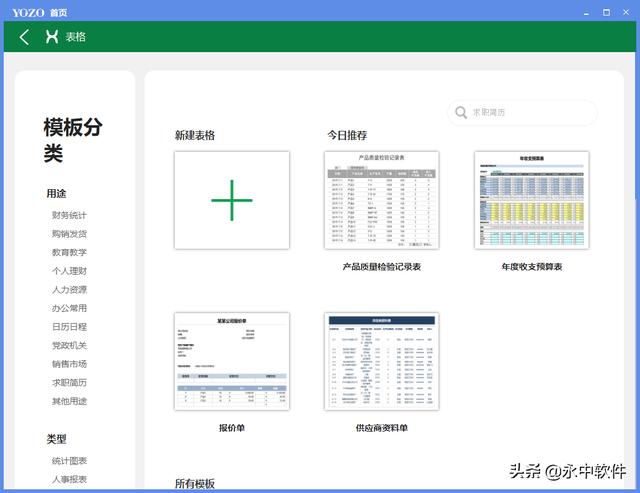640x493 pixels.
Task: Choose the 人力资源 category
Action: [69, 289]
